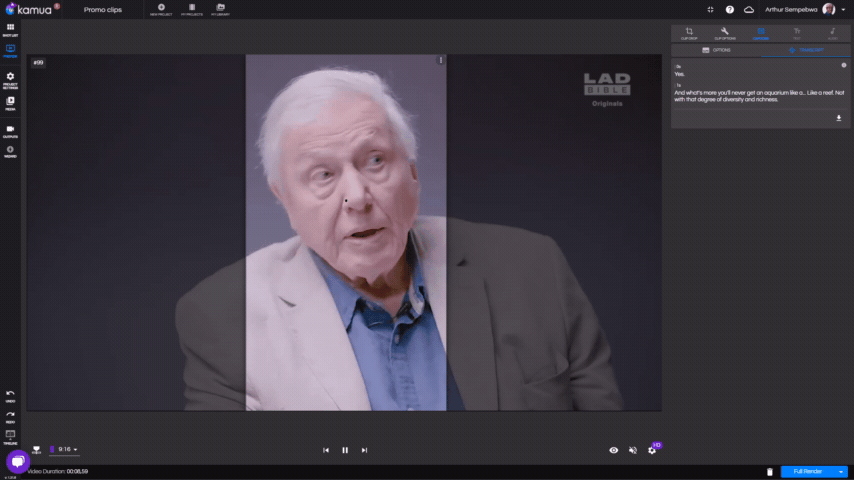Click the New Project icon
The width and height of the screenshot is (854, 480).
click(161, 10)
